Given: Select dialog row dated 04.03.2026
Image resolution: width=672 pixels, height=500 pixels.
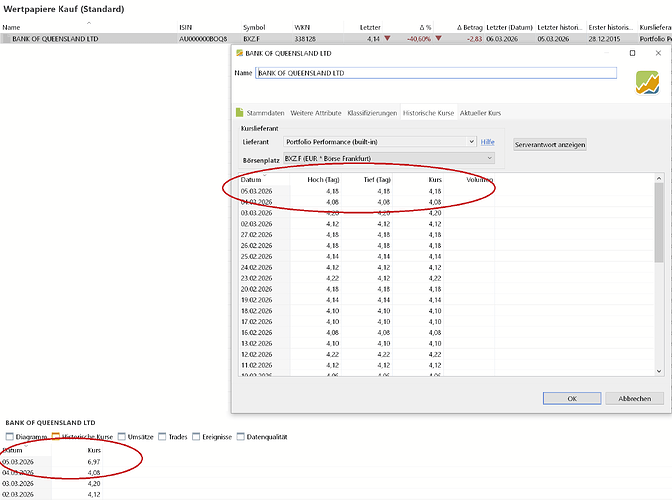Looking at the screenshot, I should 446,202.
